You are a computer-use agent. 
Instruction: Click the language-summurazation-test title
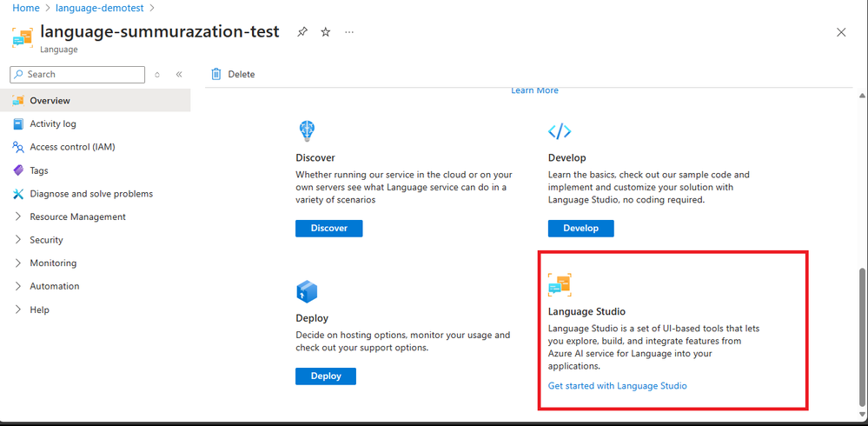point(159,31)
